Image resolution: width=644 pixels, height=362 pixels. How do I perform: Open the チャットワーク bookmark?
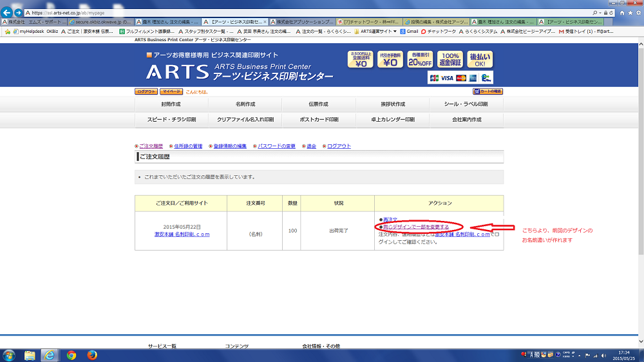point(439,31)
